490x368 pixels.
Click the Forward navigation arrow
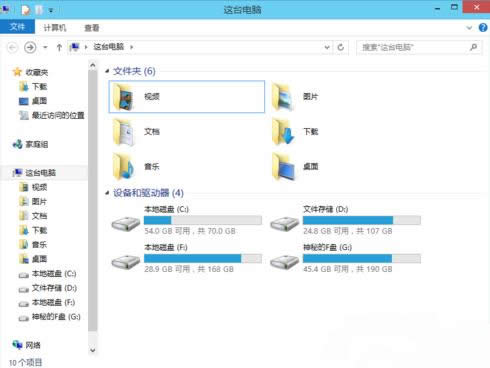(x=30, y=47)
